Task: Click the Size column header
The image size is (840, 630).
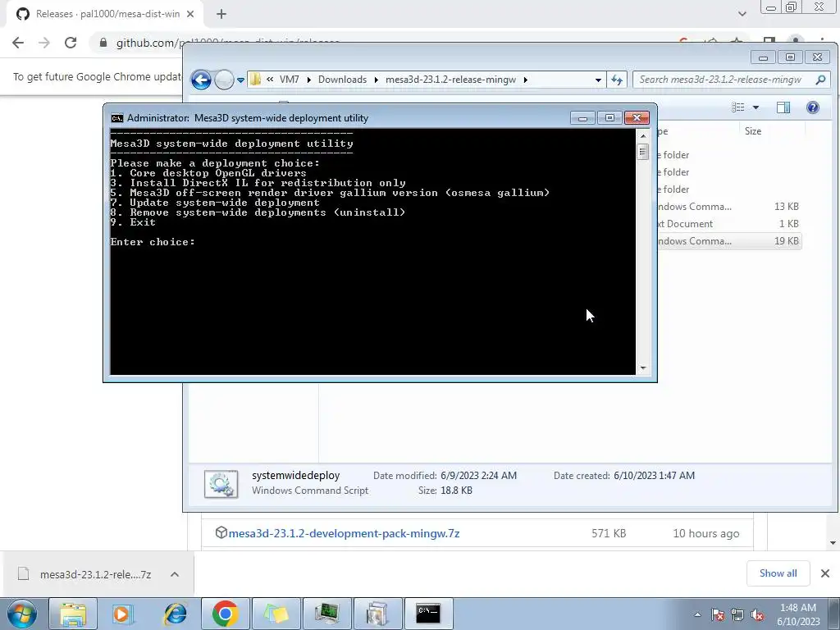Action: pyautogui.click(x=753, y=130)
